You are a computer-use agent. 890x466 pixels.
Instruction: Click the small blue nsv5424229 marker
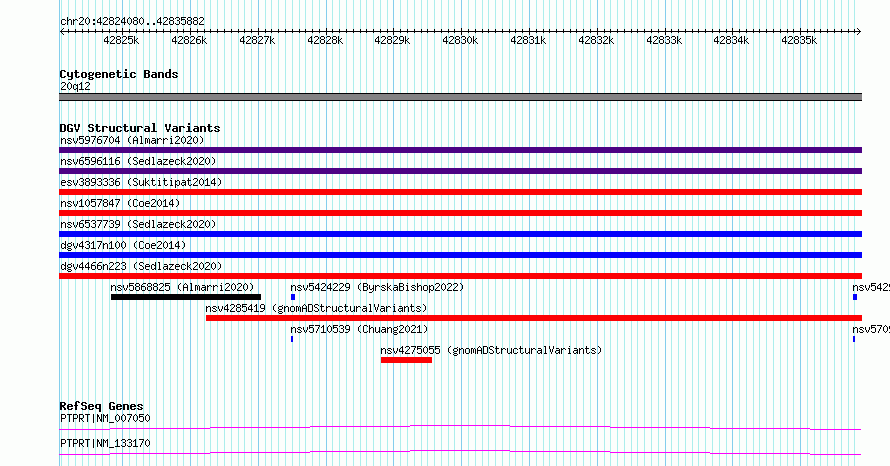tap(293, 297)
